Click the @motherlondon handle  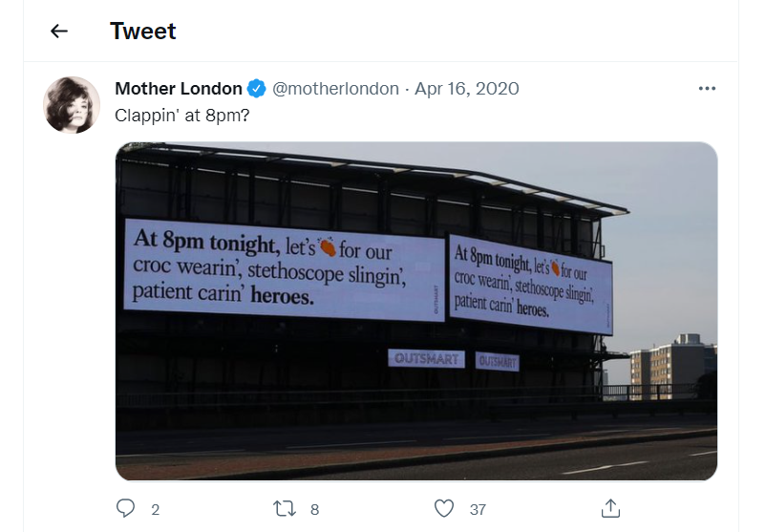[336, 89]
